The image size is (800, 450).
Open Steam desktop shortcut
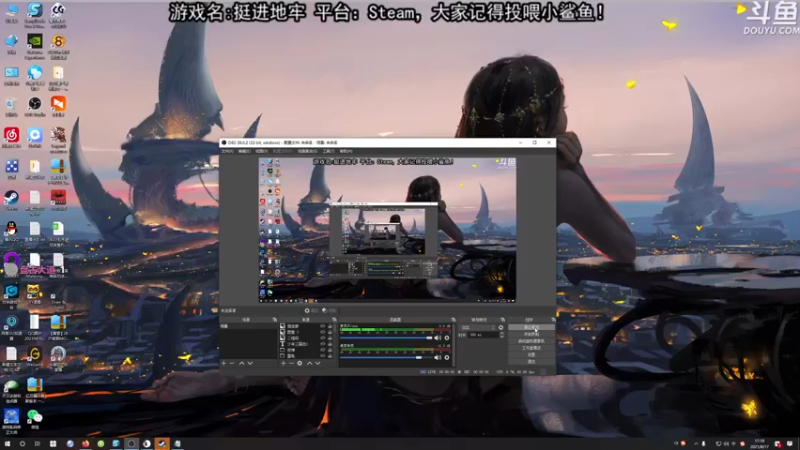[11, 199]
